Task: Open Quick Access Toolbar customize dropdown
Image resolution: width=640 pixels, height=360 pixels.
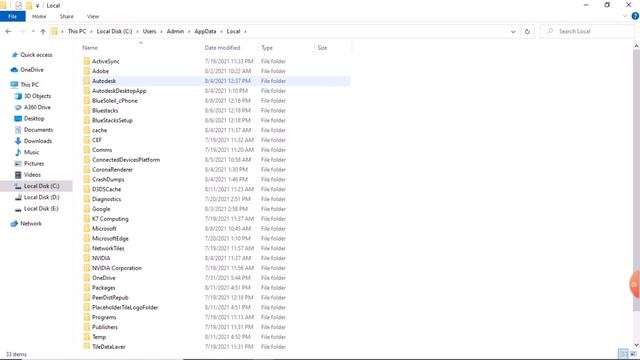Action: tap(38, 6)
